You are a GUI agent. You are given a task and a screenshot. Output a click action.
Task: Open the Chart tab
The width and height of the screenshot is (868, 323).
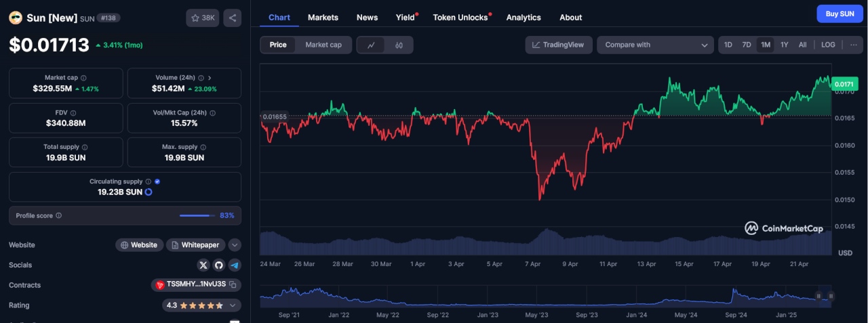pos(279,17)
